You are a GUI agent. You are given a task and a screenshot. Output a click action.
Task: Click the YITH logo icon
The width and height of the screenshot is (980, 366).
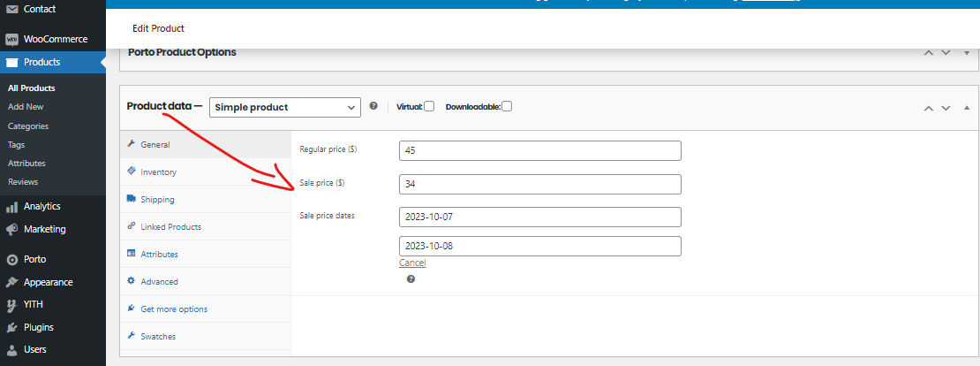click(11, 305)
